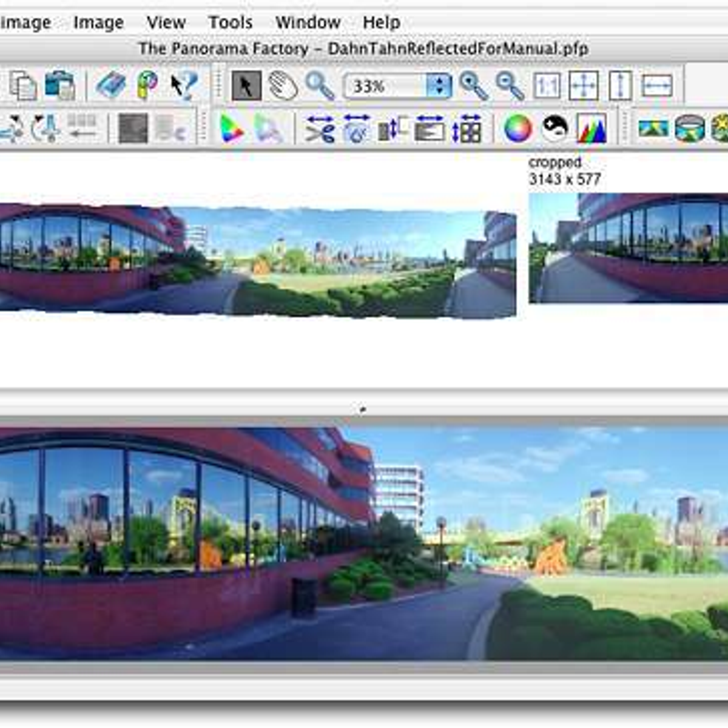
Task: Open the color wheel adjustment tool
Action: pos(517,129)
